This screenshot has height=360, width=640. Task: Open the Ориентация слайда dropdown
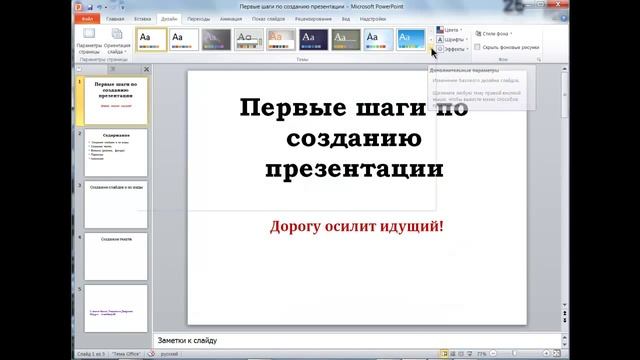pyautogui.click(x=117, y=41)
